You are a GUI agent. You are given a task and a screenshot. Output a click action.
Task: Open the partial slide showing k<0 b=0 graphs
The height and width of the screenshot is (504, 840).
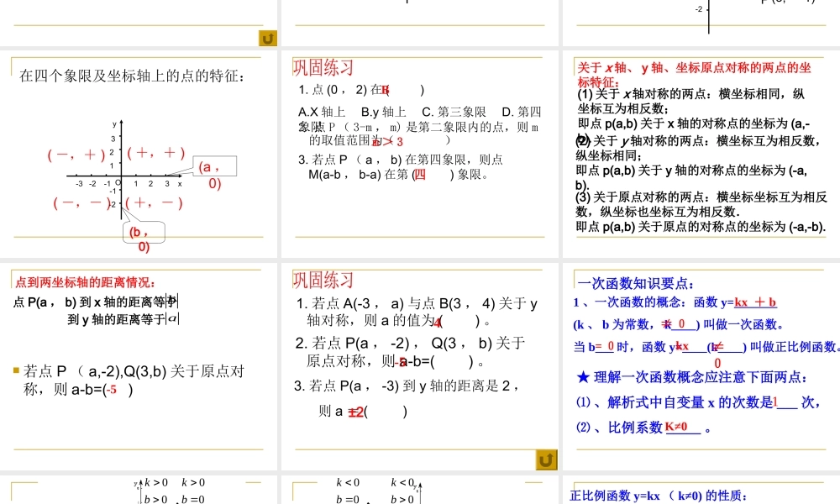click(x=419, y=490)
